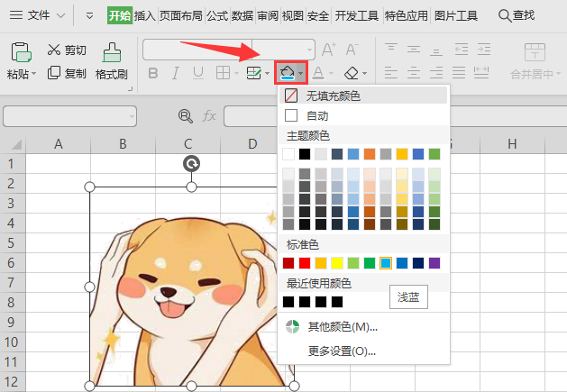The width and height of the screenshot is (567, 392).
Task: Click the eraser clear icon
Action: [x=352, y=73]
